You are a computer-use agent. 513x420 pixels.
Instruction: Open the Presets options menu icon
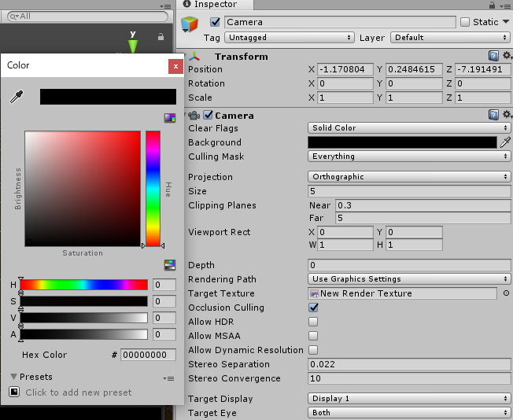pos(168,379)
